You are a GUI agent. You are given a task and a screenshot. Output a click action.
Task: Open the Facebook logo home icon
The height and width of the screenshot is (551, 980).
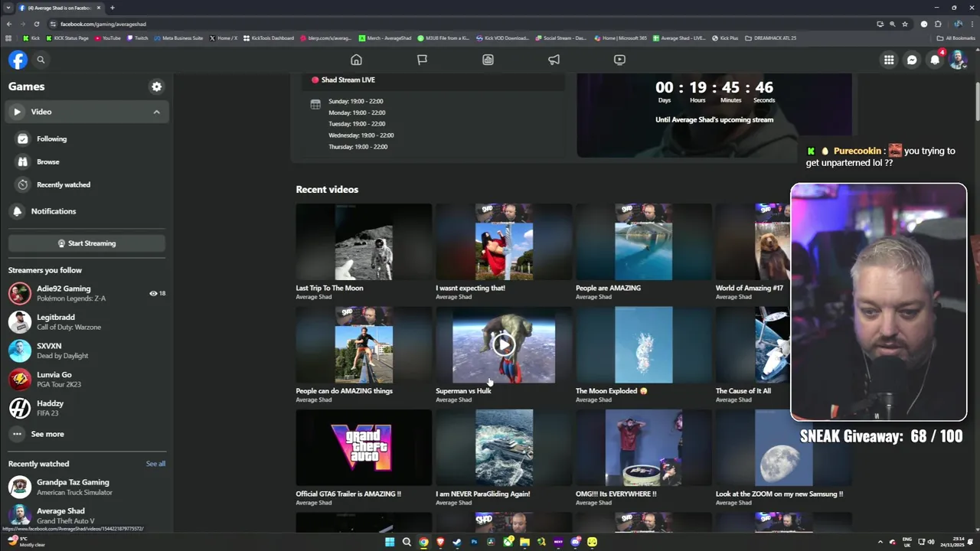(18, 60)
